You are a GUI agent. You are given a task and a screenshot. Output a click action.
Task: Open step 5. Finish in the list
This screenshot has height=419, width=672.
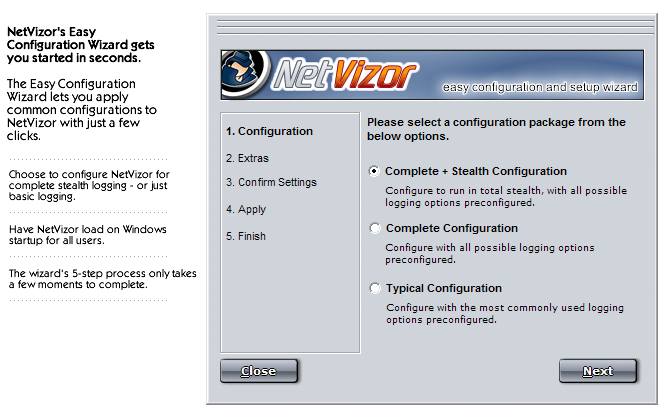(x=246, y=236)
